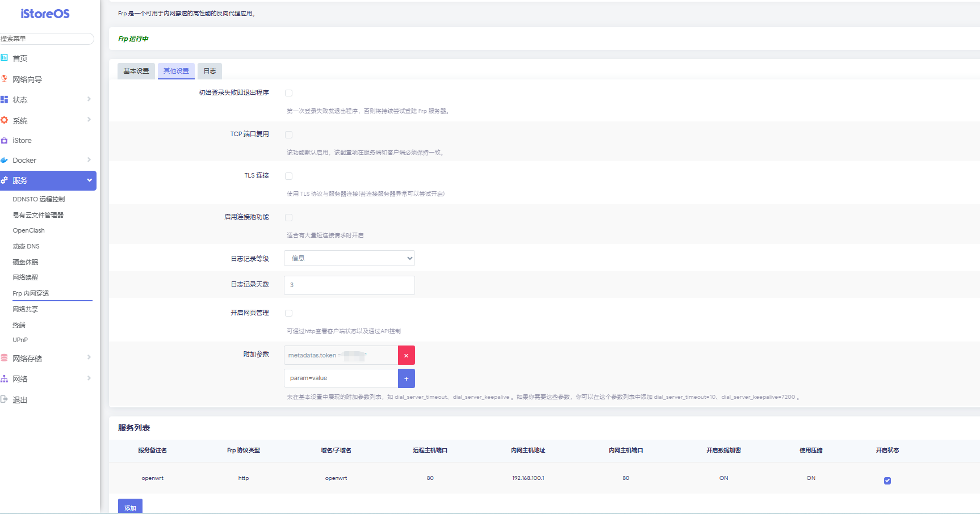Image resolution: width=980 pixels, height=514 pixels.
Task: Click the 网络向导 wizard icon
Action: point(5,79)
